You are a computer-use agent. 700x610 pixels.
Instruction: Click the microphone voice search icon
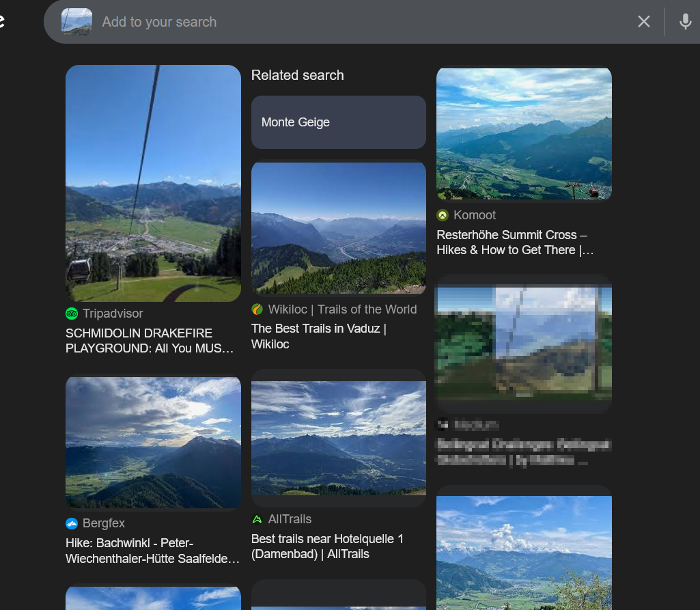685,22
